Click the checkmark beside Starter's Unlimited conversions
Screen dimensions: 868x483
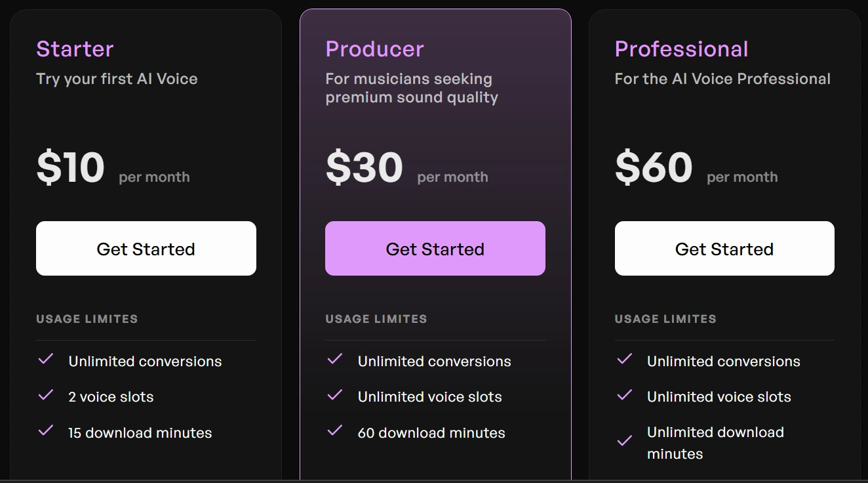(x=45, y=359)
